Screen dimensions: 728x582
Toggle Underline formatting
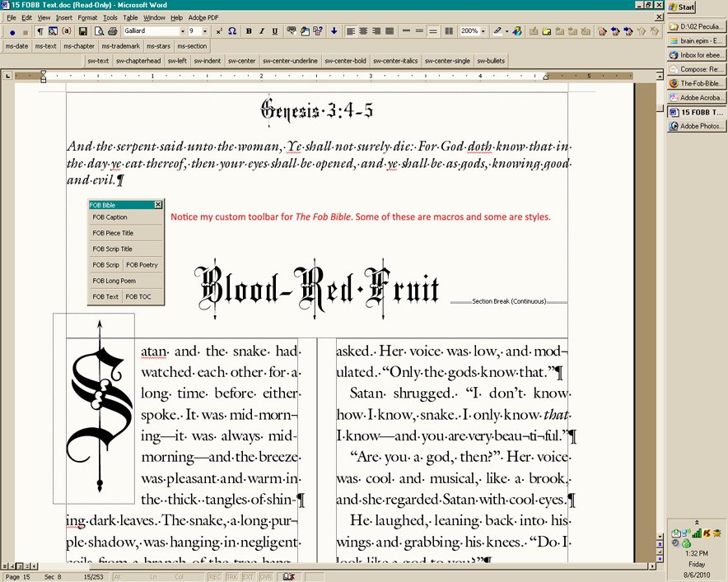(x=275, y=31)
